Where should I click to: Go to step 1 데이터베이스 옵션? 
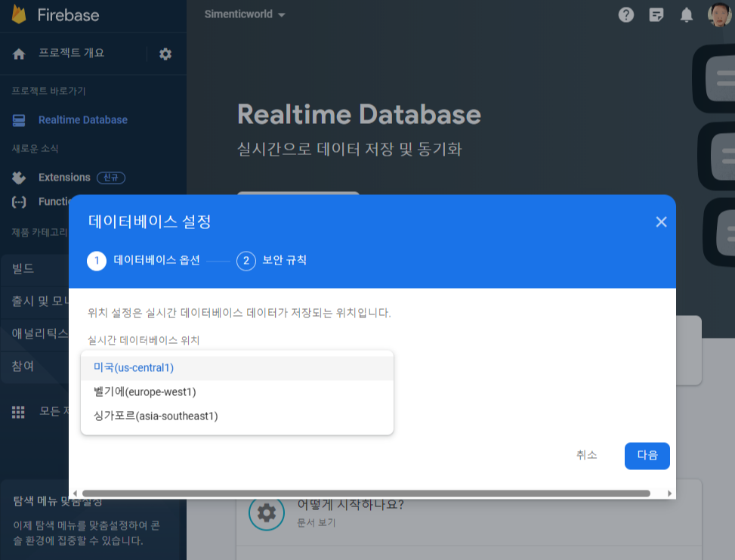144,261
